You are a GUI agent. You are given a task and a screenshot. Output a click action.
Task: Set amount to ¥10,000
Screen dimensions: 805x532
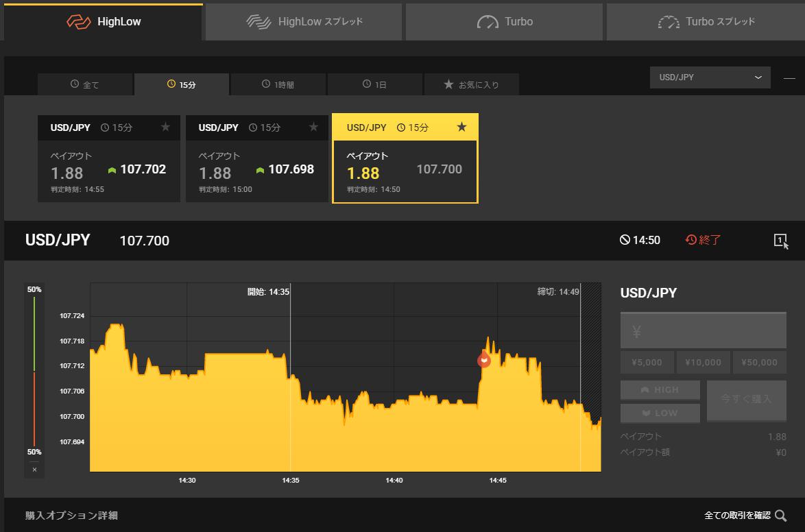coord(704,362)
